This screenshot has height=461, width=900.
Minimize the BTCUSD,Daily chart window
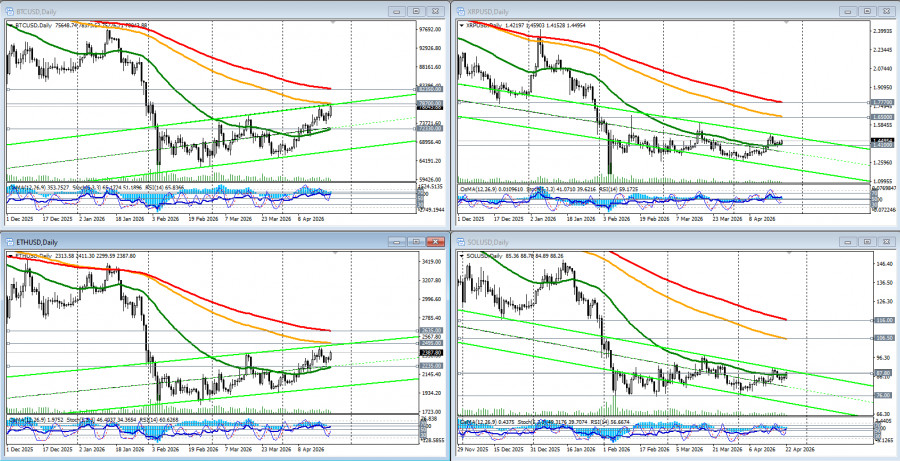(x=397, y=11)
